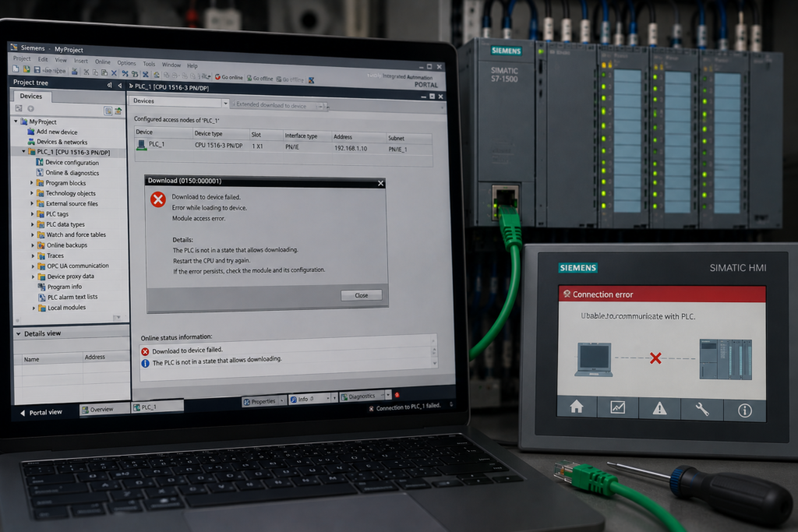Click the 'CPU 1516-3 PN/DP' device type cell

point(219,146)
